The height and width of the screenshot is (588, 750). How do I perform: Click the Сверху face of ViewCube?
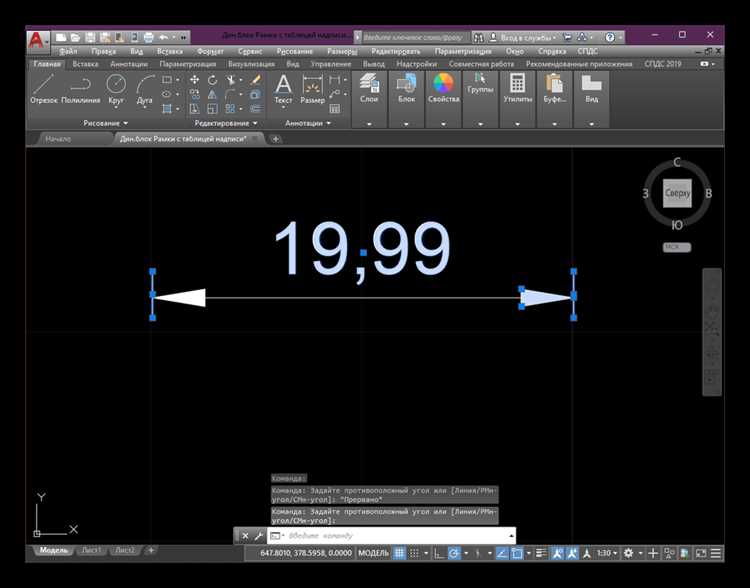coord(677,193)
